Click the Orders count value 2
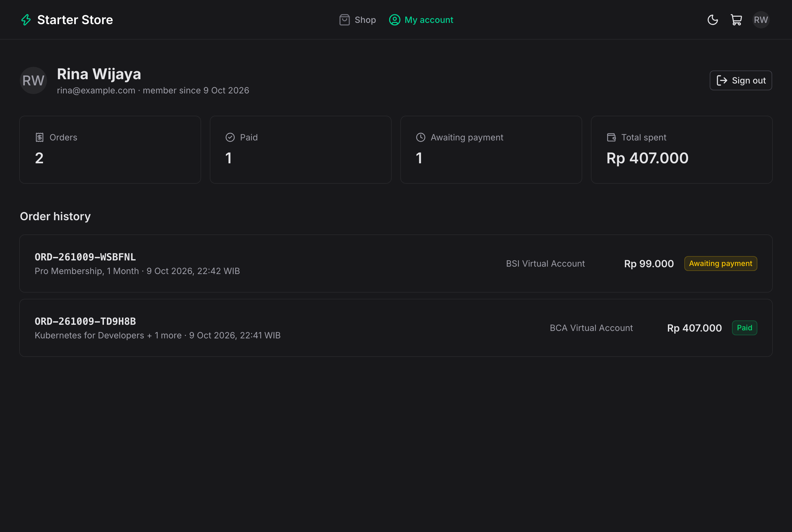 [x=39, y=158]
